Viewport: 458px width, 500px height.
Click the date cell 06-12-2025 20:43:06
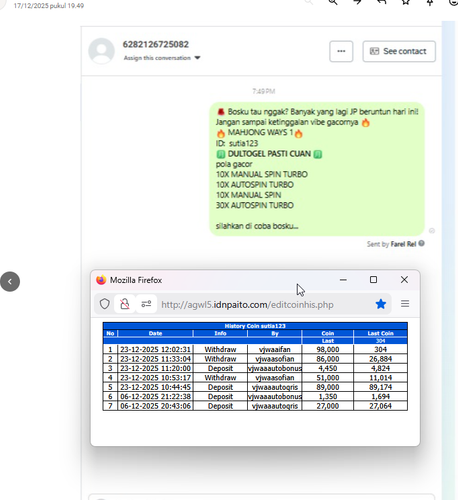[155, 406]
